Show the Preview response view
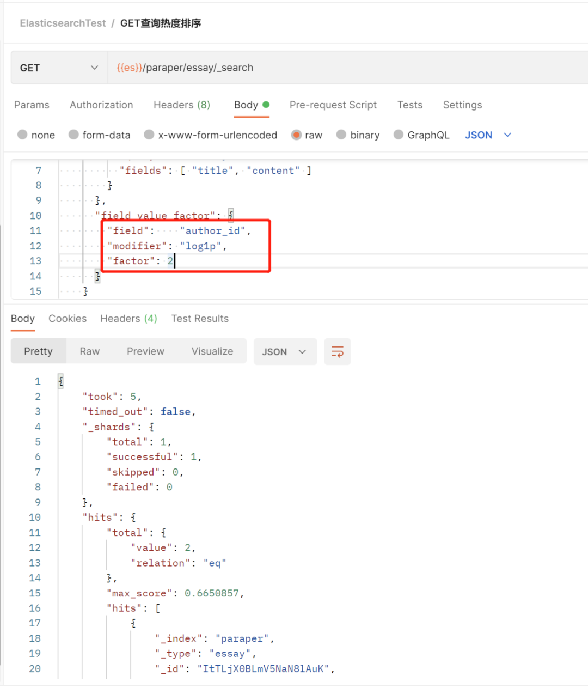Viewport: 588px width, 700px height. coord(145,351)
